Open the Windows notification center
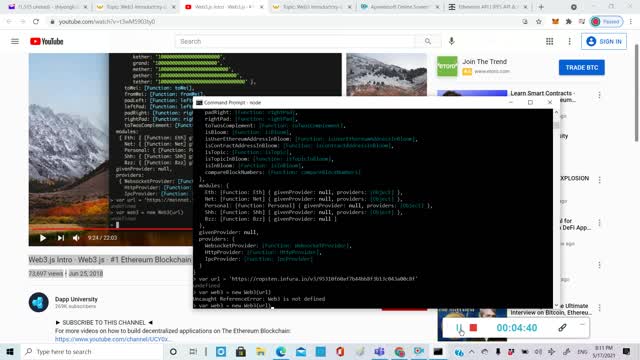Screen dimensions: 640x360 (627, 351)
